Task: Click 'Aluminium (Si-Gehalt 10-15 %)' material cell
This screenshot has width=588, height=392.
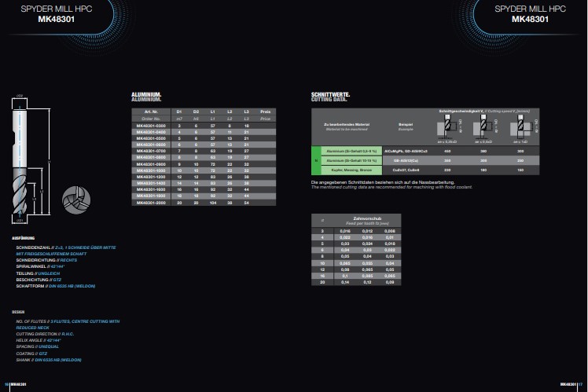Action: (x=351, y=161)
